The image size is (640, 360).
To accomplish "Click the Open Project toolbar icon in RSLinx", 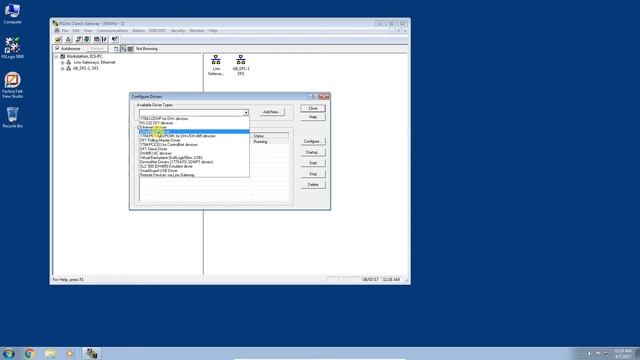I will click(58, 39).
